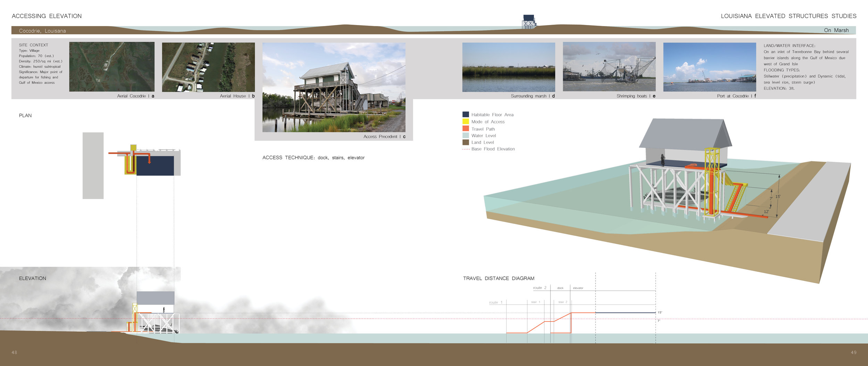Click the 'TRAVEL DISTANCE DIAGRAM' heading
868x366 pixels.
click(x=499, y=278)
